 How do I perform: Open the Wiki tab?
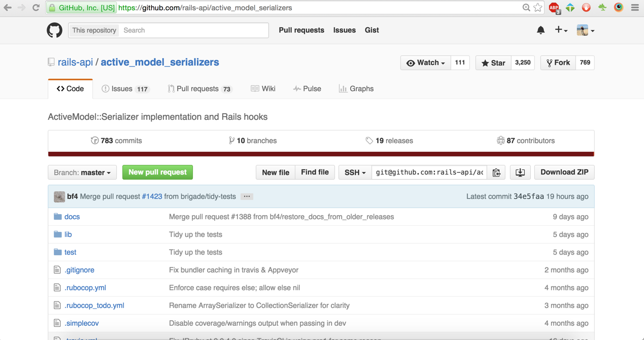click(x=263, y=89)
